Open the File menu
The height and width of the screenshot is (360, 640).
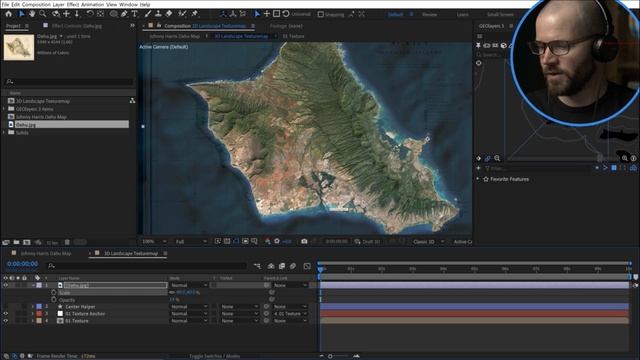pos(5,4)
